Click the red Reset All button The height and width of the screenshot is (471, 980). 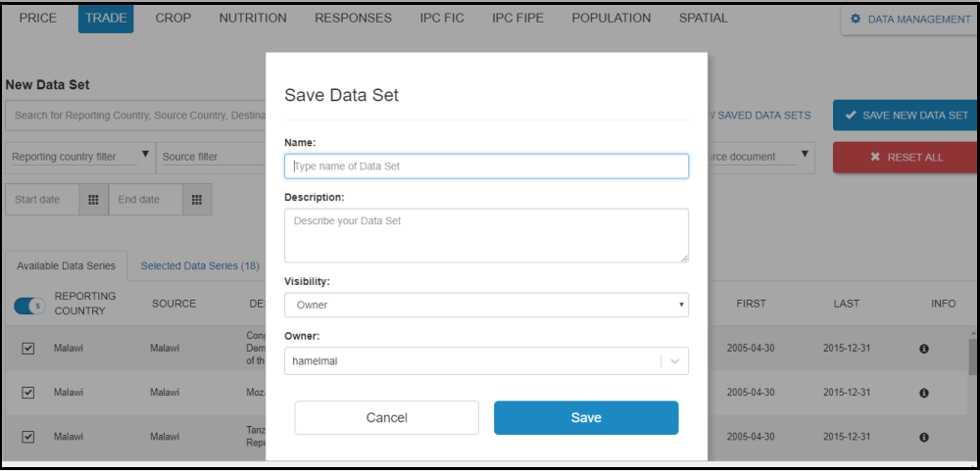click(906, 158)
